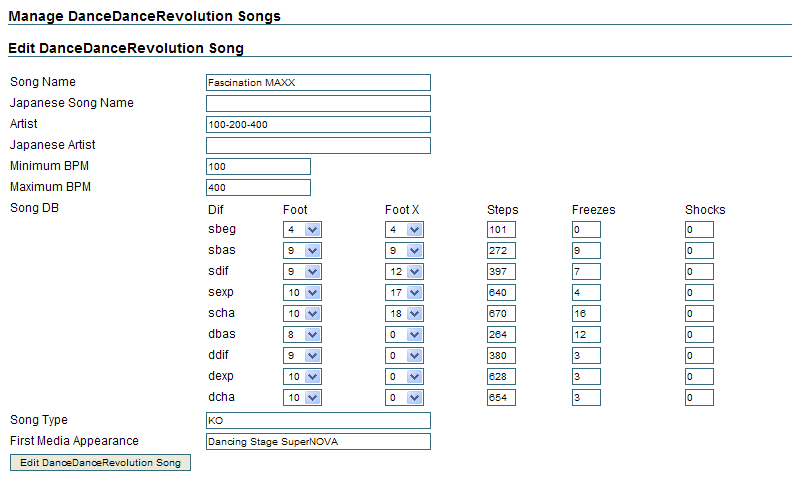Select the dbas Steps field showing 264
Screen dimensions: 800x479
(x=501, y=335)
